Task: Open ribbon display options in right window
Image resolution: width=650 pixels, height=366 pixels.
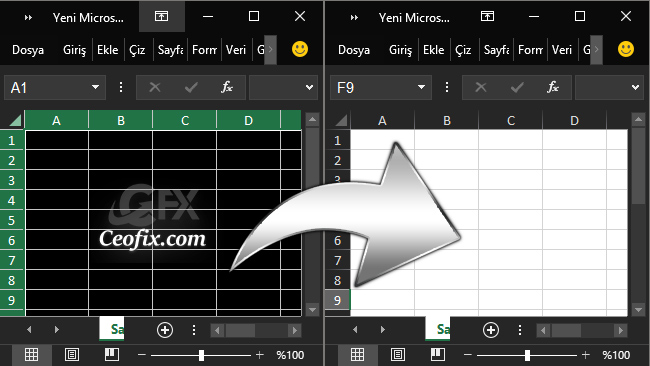Action: coord(488,17)
